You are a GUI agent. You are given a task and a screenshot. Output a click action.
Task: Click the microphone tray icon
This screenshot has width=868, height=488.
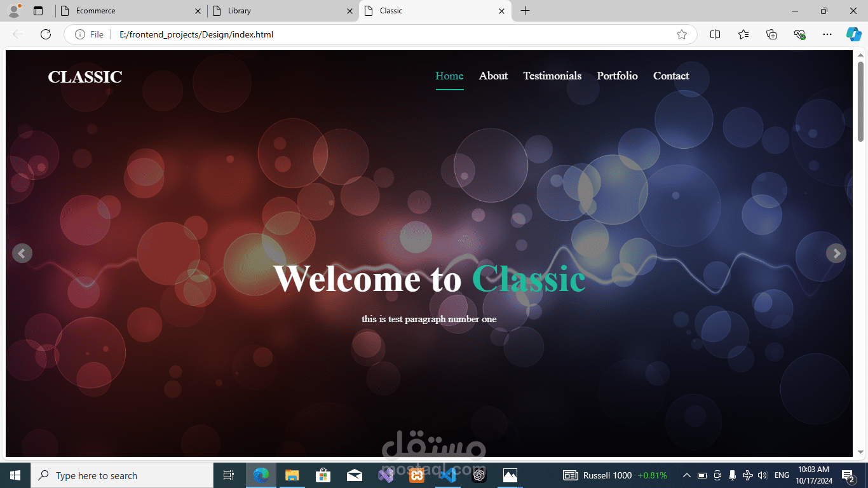click(733, 475)
